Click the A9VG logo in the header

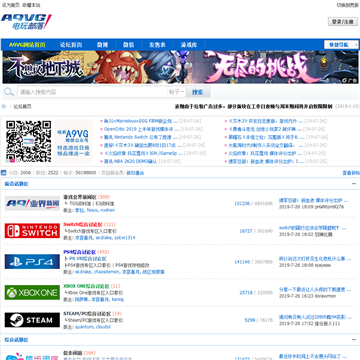click(26, 22)
